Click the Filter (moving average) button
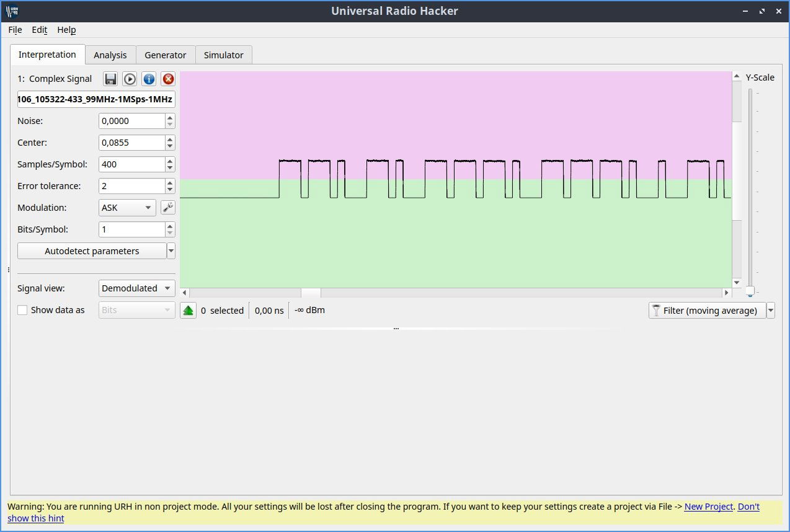 pyautogui.click(x=708, y=311)
